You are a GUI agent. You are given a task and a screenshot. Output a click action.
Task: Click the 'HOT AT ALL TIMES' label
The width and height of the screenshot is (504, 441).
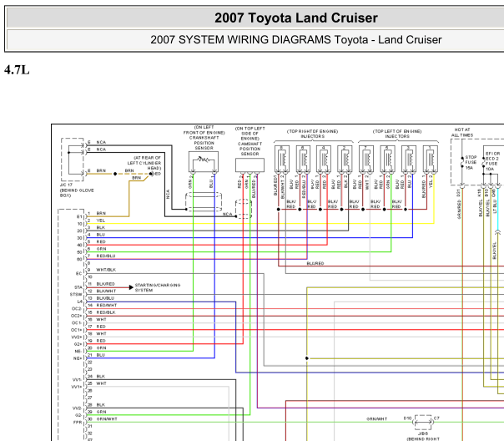[462, 133]
